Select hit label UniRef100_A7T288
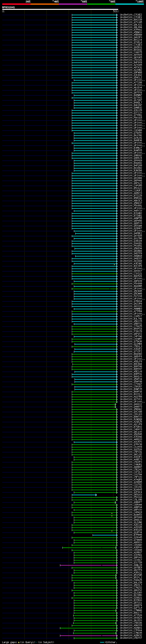The height and width of the screenshot is (644, 146). pos(131,82)
